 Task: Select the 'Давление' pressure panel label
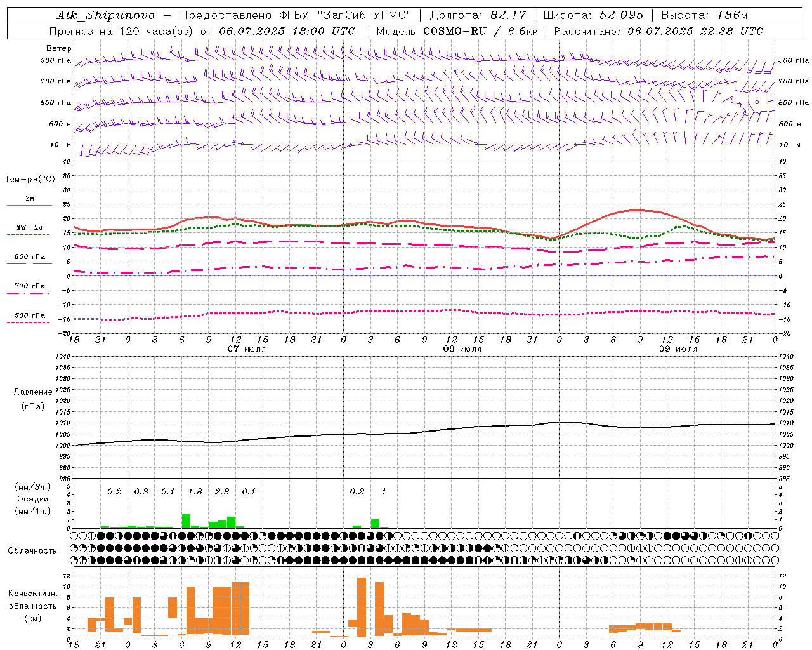point(33,392)
